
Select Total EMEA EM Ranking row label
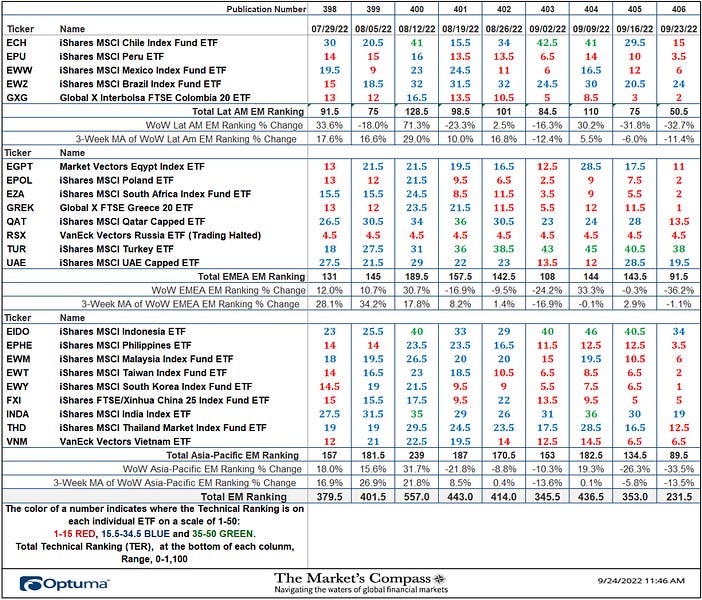pyautogui.click(x=252, y=277)
